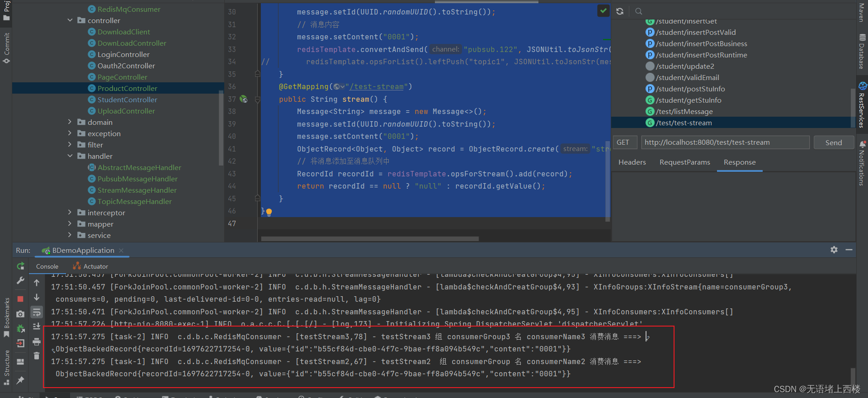Switch to the Console tab
868x398 pixels.
(47, 266)
